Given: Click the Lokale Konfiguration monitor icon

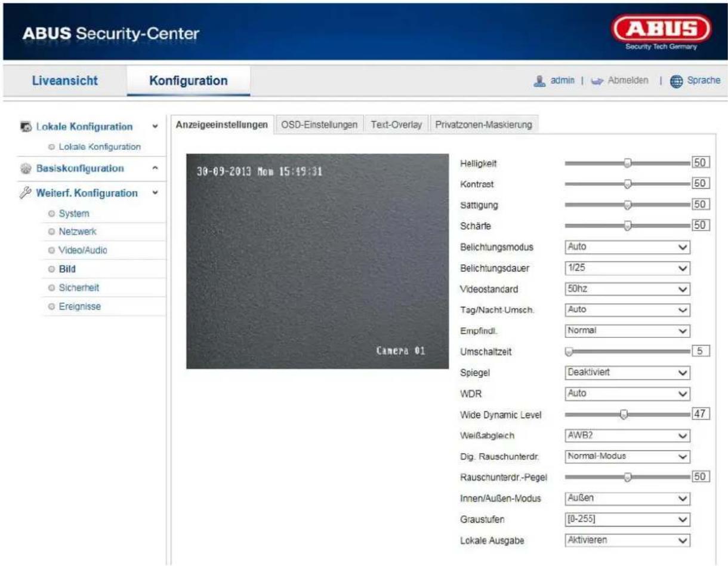Looking at the screenshot, I should coord(26,127).
